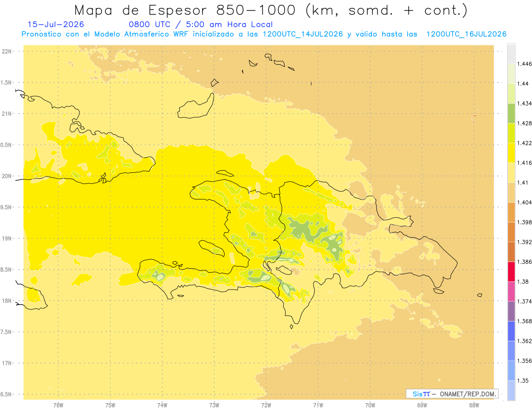Click the latitude label "1.5N"
The image size is (532, 411).
[7, 82]
